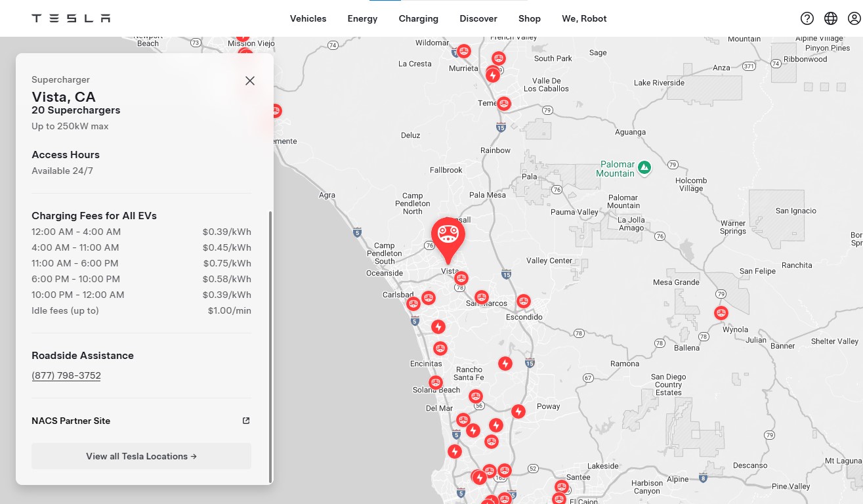Screen dimensions: 863x504
Task: Close the Vista Supercharger details panel
Action: coord(249,81)
